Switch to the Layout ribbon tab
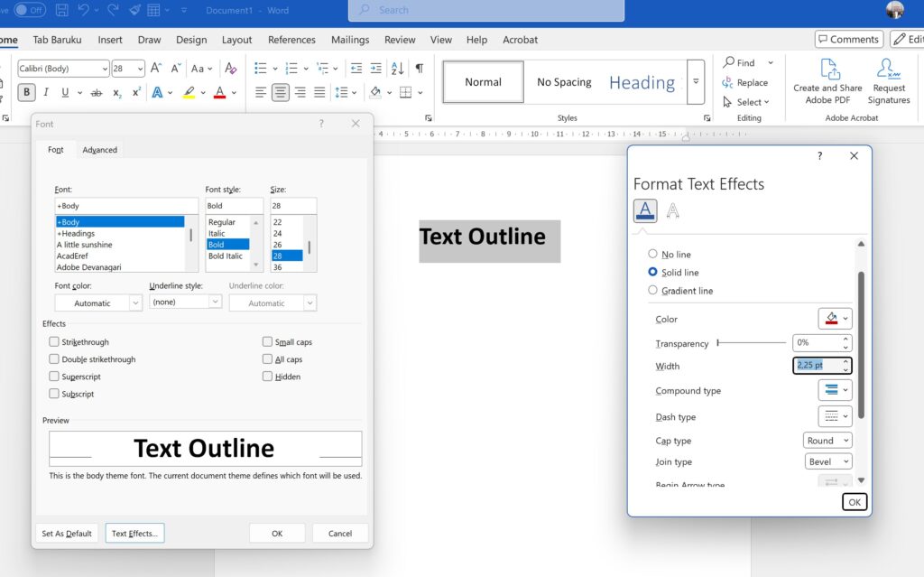The height and width of the screenshot is (577, 924). (237, 40)
